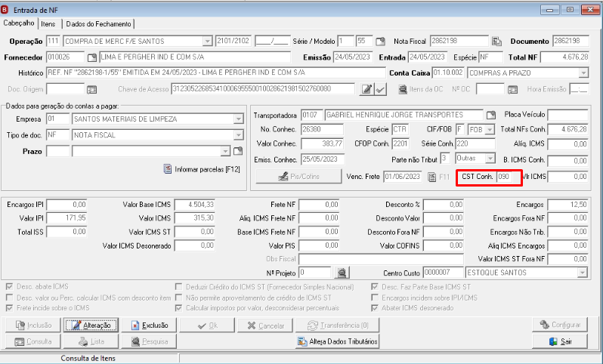The height and width of the screenshot is (364, 603).
Task: Click calendar icon beside Venc. Frete date
Action: point(432,177)
